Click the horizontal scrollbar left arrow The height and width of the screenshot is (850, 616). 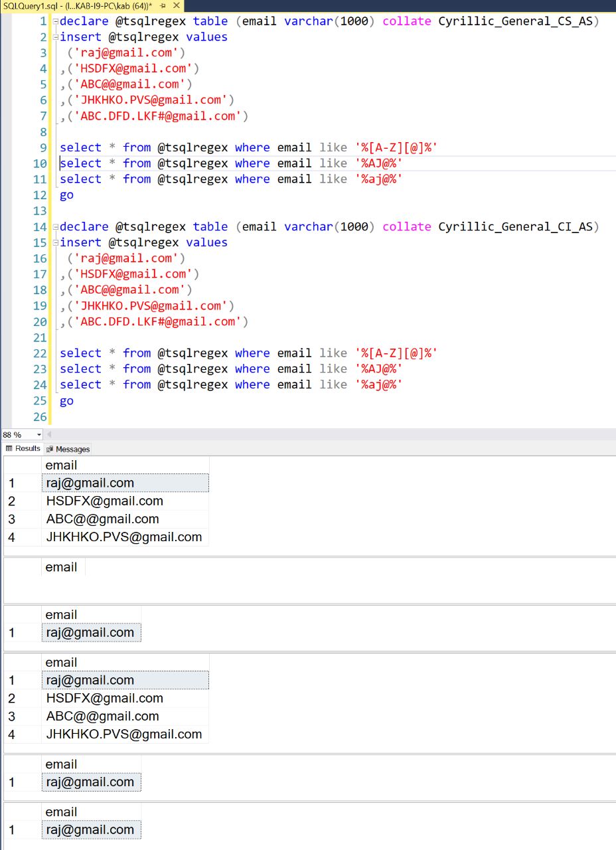[x=49, y=435]
